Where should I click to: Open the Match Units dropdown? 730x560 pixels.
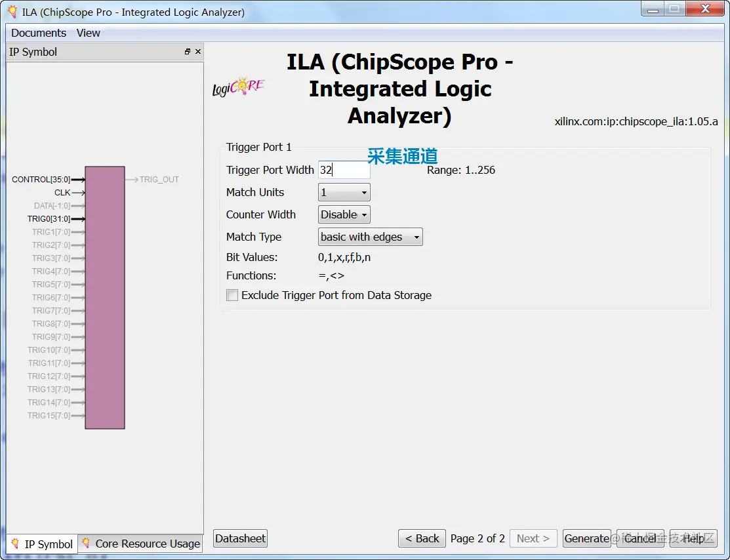click(x=344, y=192)
